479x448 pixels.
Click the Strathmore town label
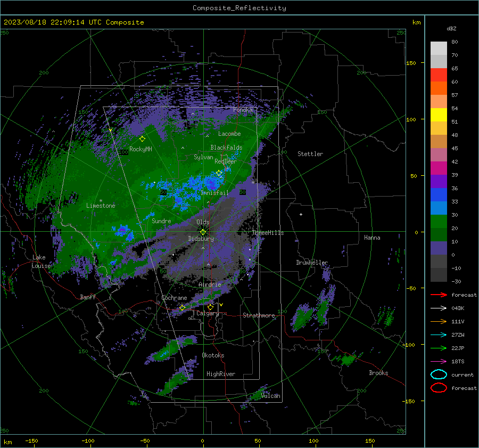(259, 315)
